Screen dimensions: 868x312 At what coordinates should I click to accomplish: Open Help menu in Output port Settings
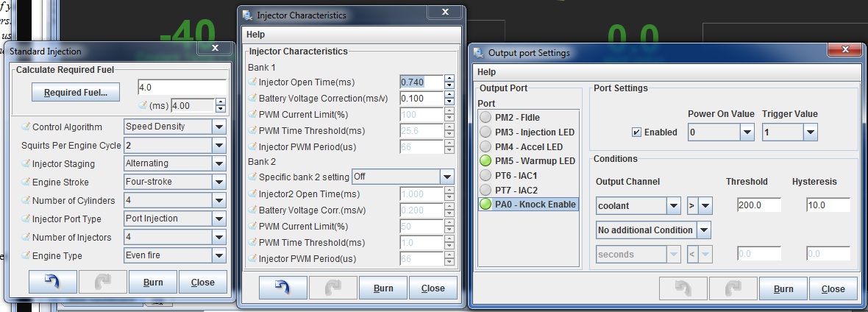[x=486, y=72]
